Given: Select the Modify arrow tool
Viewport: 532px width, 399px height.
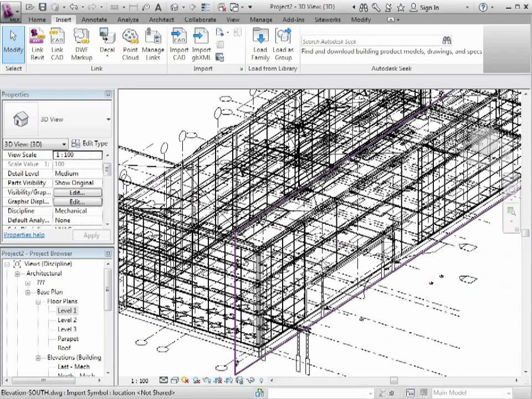Looking at the screenshot, I should (13, 44).
